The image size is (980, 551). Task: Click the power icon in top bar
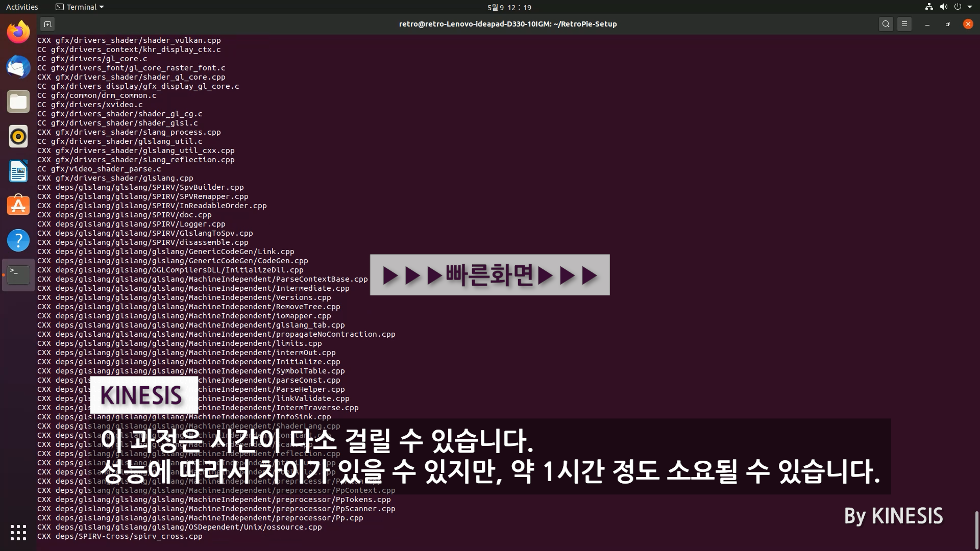click(958, 7)
